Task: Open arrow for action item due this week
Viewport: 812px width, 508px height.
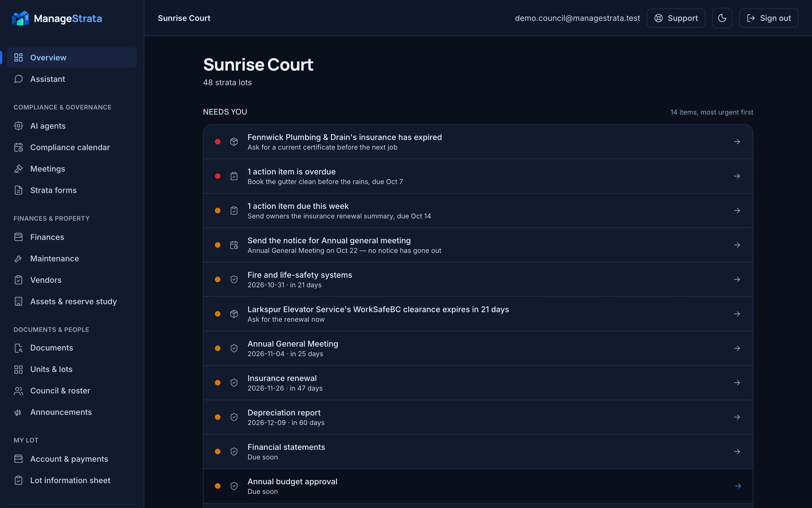Action: coord(737,211)
